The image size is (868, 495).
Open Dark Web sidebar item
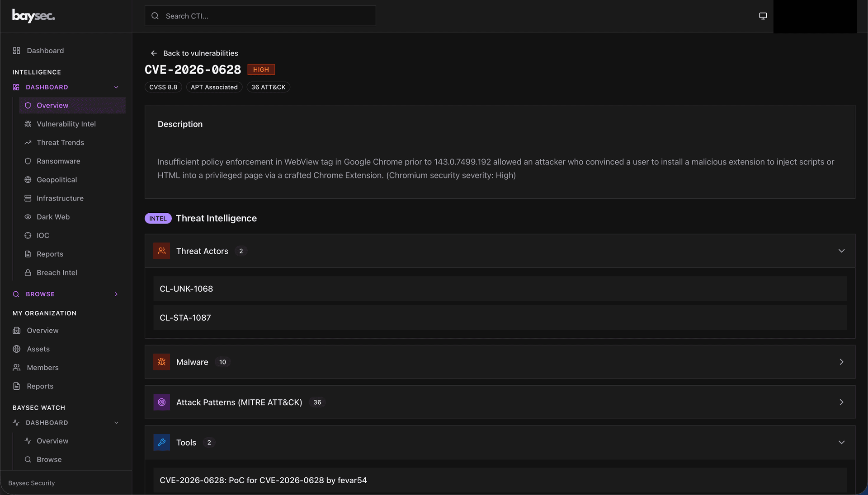pyautogui.click(x=53, y=217)
